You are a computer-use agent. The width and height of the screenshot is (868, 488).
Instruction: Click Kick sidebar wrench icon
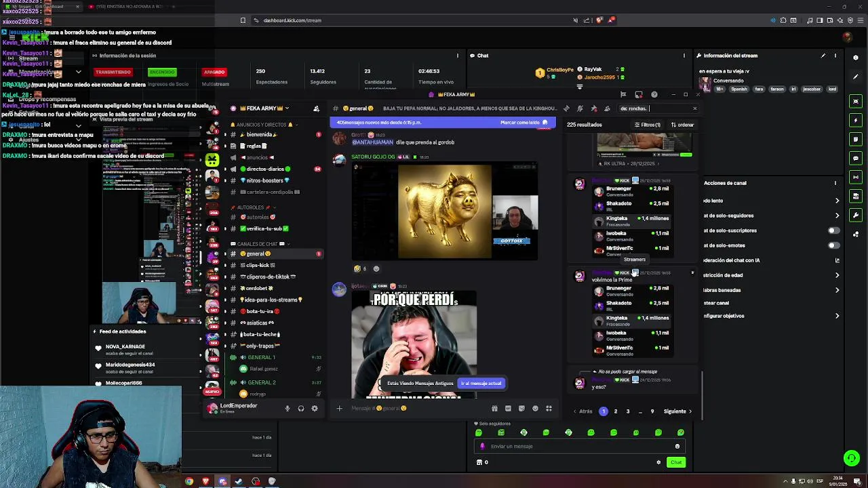point(856,215)
